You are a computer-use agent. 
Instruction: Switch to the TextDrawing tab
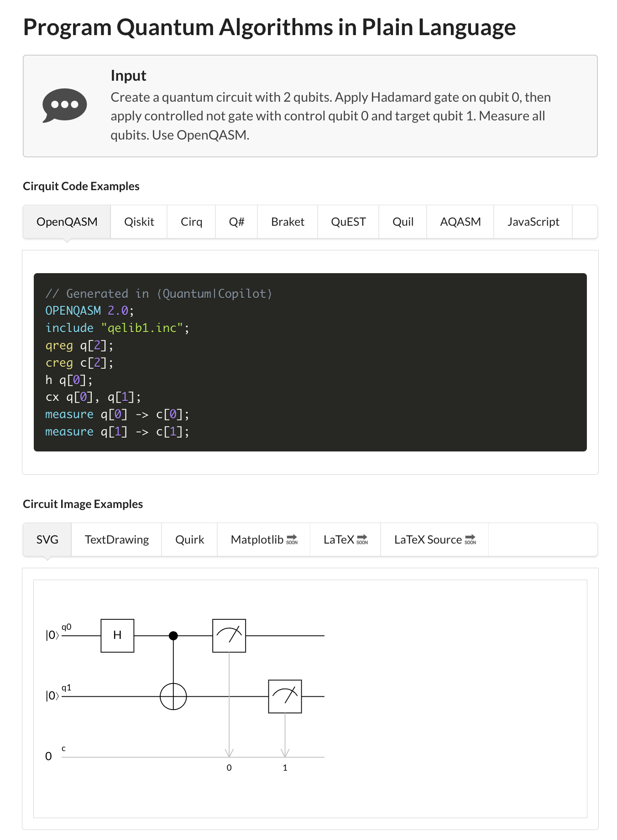click(x=117, y=539)
